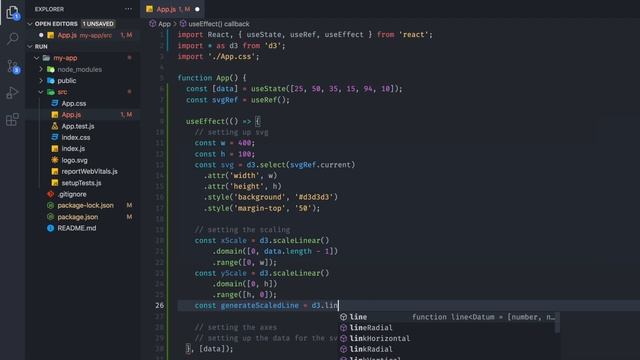This screenshot has height=360, width=640.
Task: Open Explorer more actions ellipsis
Action: tap(128, 9)
